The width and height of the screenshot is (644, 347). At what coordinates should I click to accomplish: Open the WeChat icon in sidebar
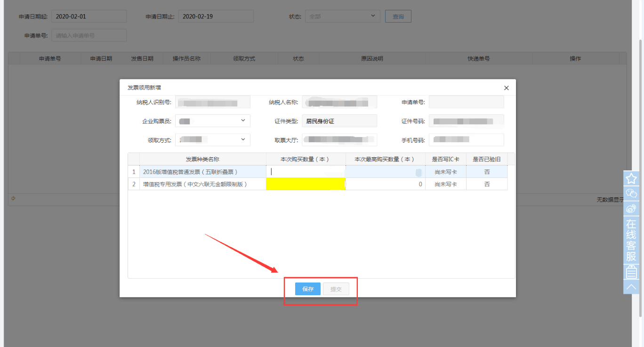pos(631,193)
